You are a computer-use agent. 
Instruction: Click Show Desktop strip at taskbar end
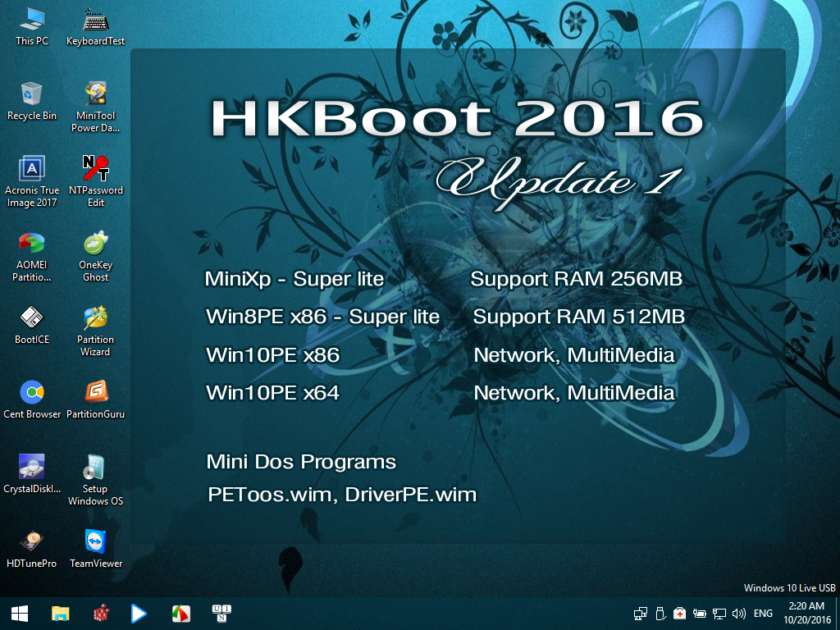(x=838, y=614)
